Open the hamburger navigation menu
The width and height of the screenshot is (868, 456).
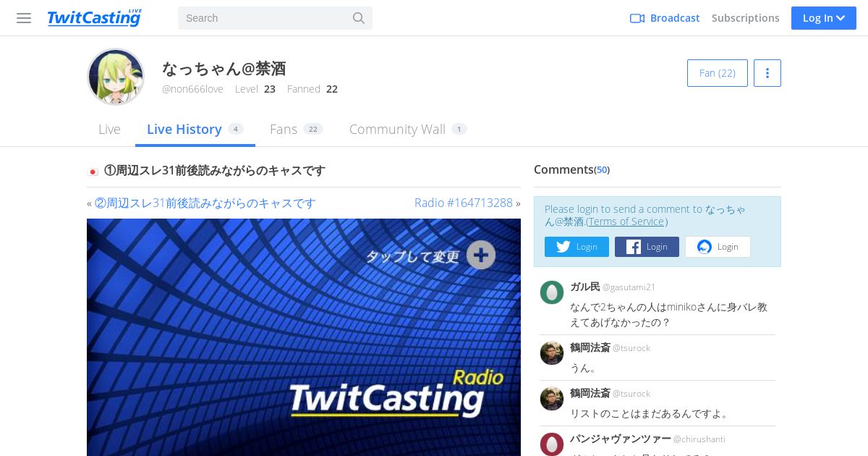click(24, 18)
